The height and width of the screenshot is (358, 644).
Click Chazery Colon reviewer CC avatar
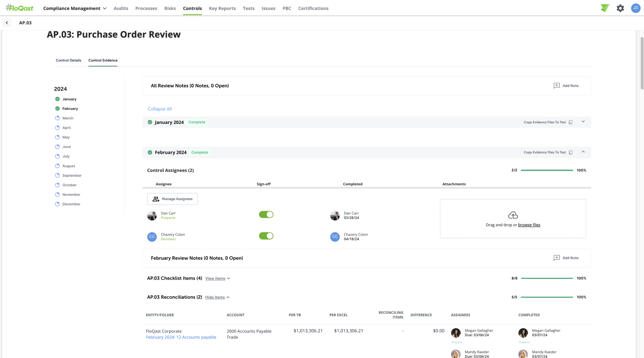click(152, 237)
